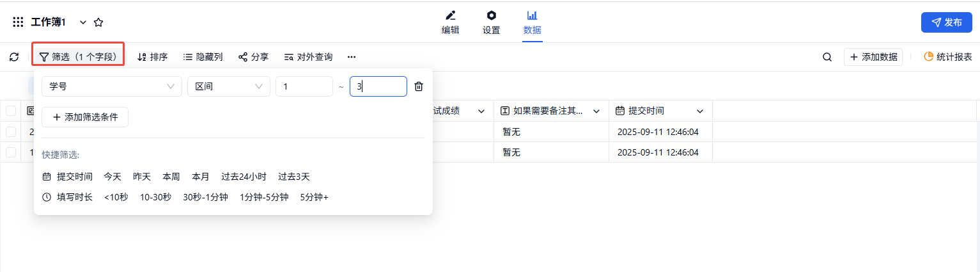Delete the 学号 filter condition
Image resolution: width=980 pixels, height=272 pixels.
419,86
